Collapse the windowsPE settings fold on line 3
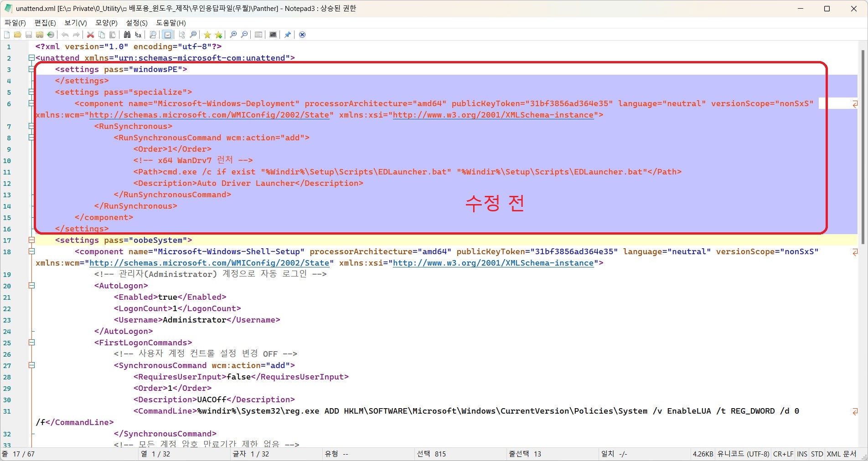 (31, 69)
